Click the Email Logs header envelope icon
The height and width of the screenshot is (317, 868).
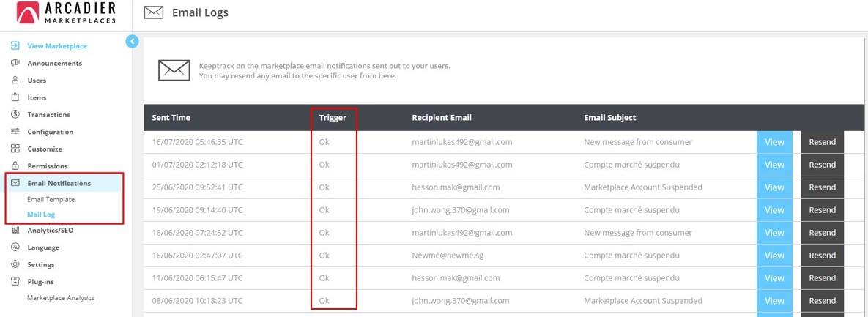tap(153, 12)
